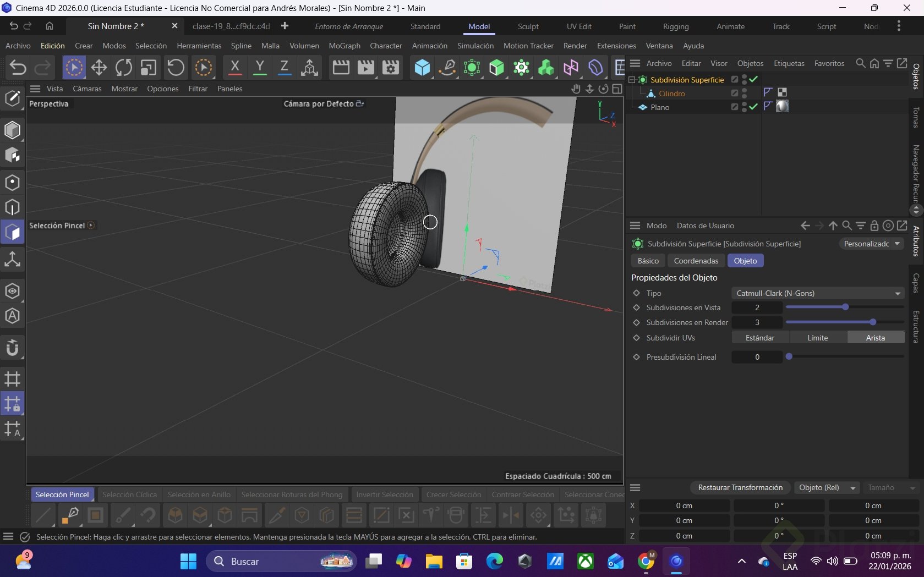Open the MoGraph menu

click(x=344, y=46)
